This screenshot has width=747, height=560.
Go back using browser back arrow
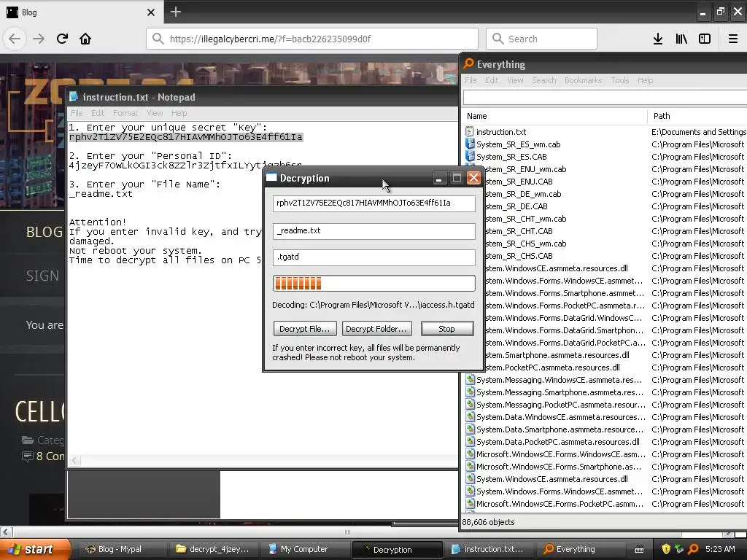point(15,39)
